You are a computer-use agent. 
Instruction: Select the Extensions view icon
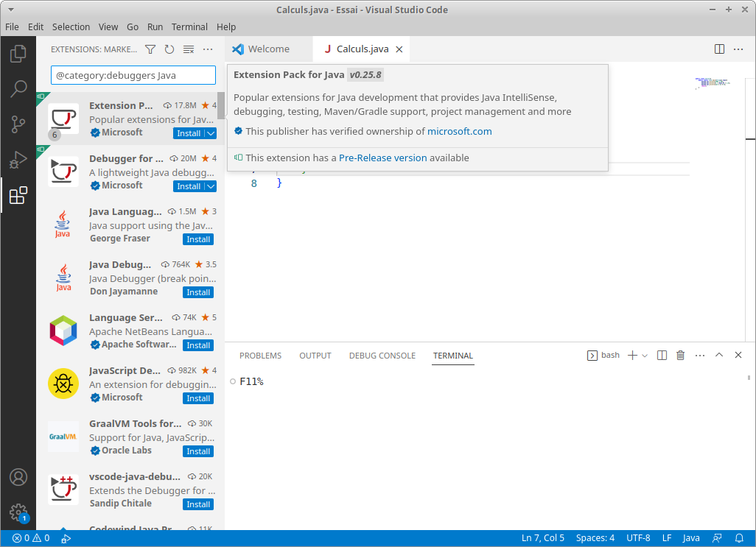[18, 195]
